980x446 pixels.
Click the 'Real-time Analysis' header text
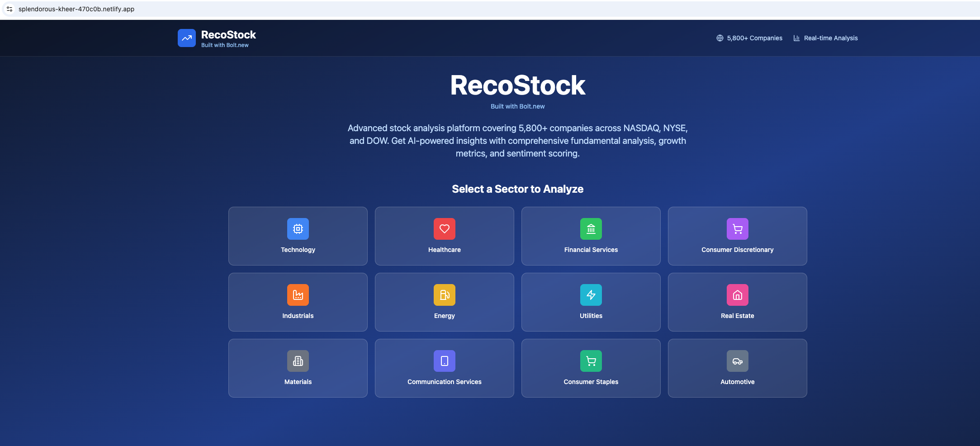[831, 38]
